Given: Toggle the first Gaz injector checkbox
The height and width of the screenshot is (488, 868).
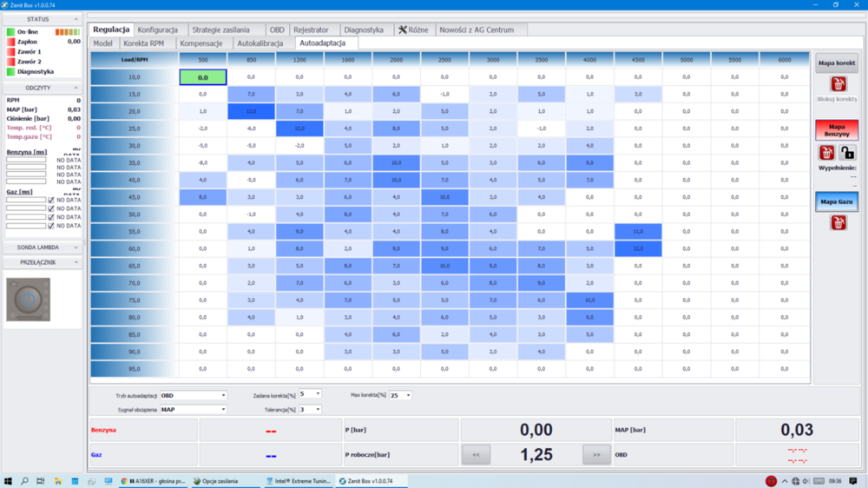Looking at the screenshot, I should pyautogui.click(x=51, y=201).
